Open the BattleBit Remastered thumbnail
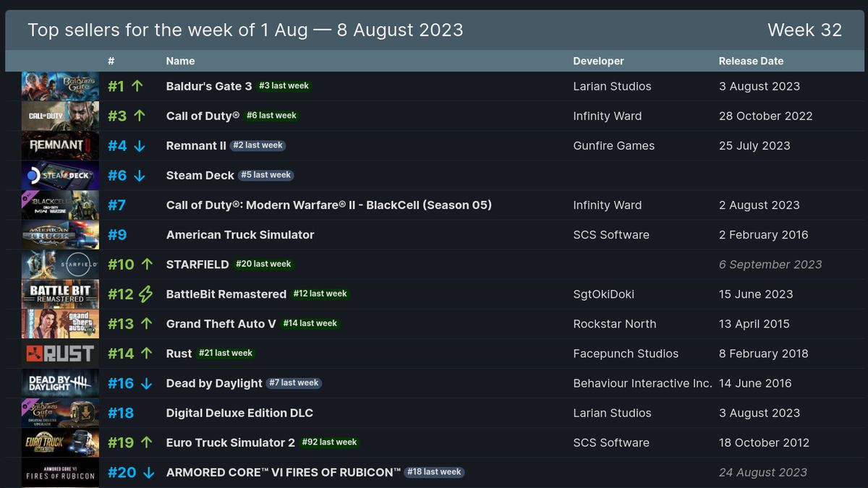 click(x=60, y=294)
